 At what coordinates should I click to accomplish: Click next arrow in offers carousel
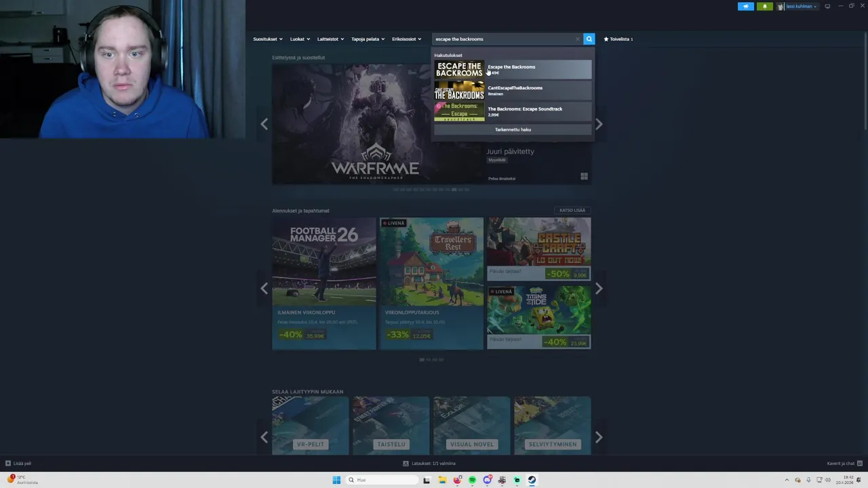(x=599, y=288)
